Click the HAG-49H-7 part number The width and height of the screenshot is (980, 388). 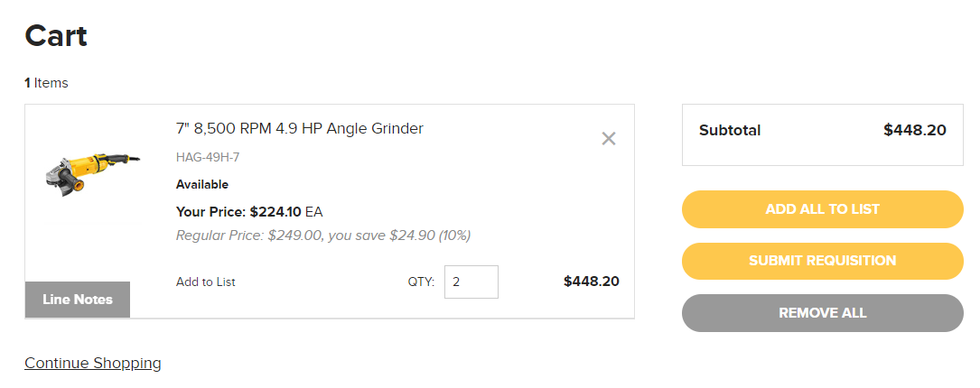[208, 157]
